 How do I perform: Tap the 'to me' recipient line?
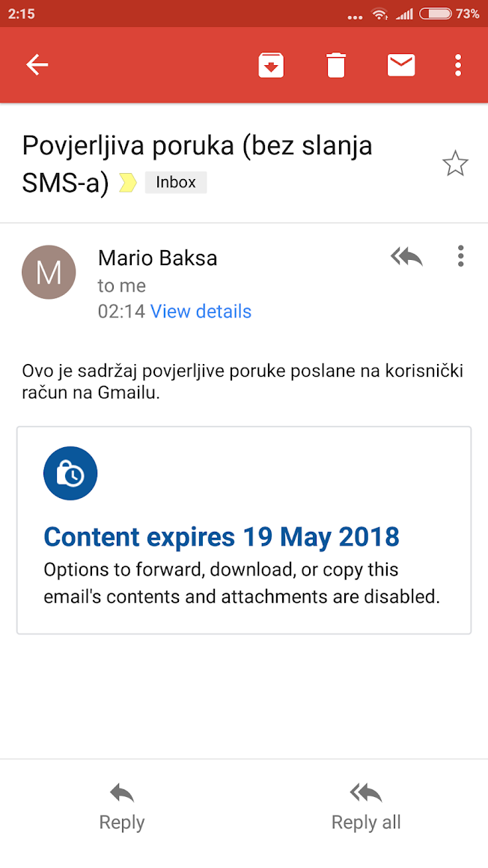click(121, 285)
